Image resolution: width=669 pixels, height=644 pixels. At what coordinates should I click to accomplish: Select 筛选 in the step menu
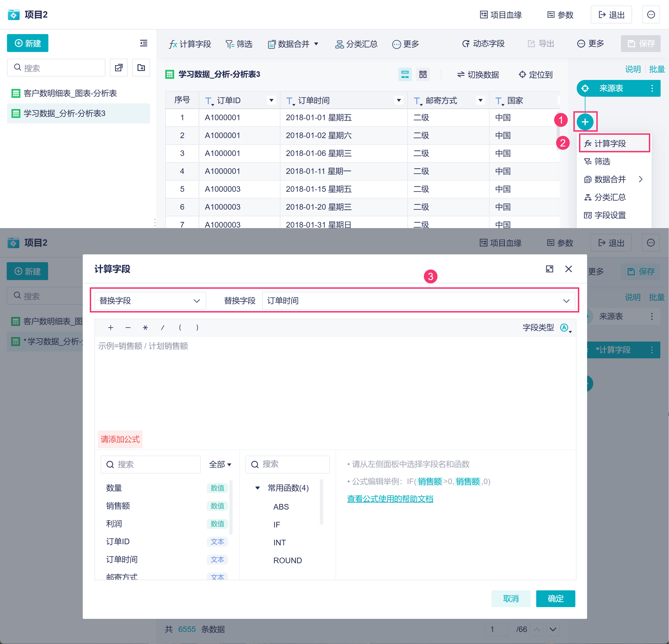(x=602, y=162)
